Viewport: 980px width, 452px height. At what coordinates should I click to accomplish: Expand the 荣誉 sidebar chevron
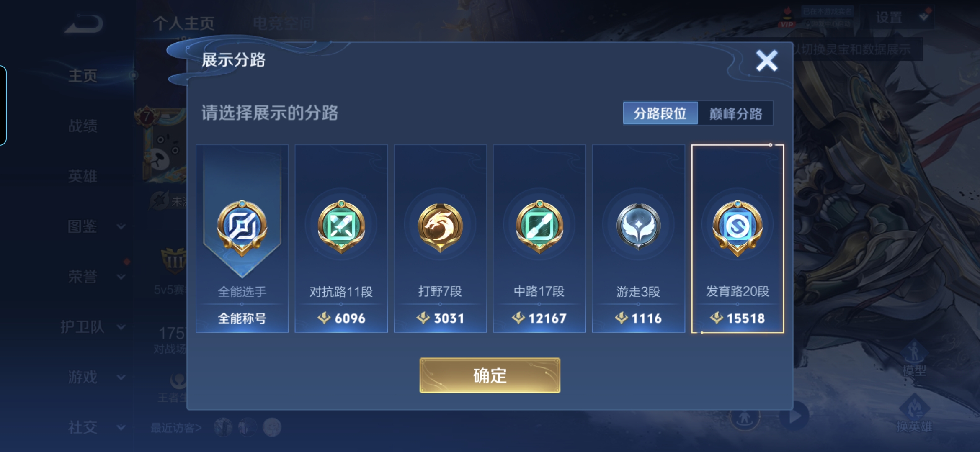[121, 277]
